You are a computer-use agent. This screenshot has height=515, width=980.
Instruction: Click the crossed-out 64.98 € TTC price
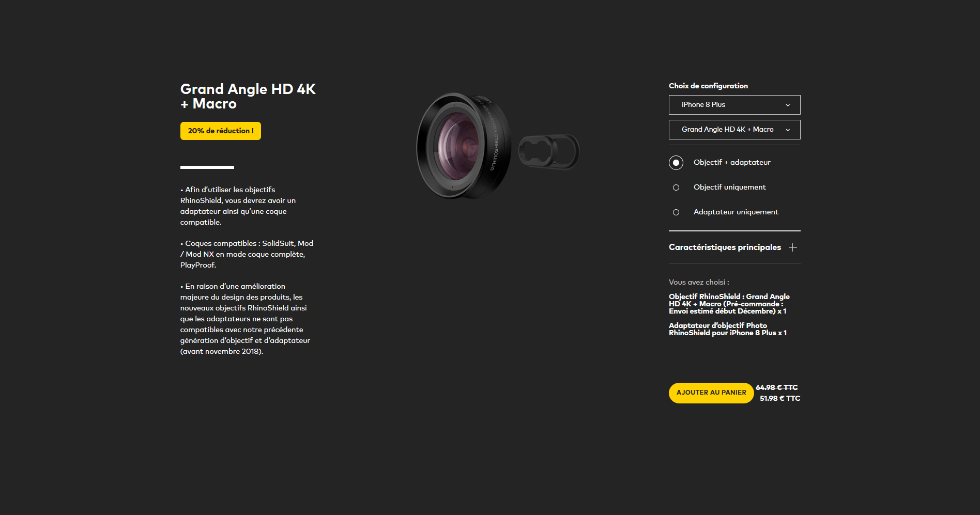click(x=777, y=387)
